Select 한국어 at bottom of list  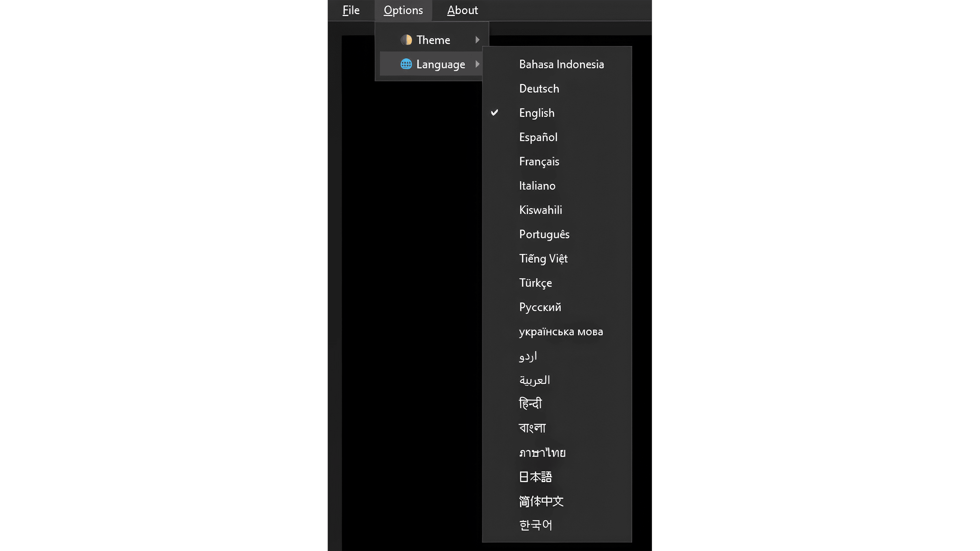coord(535,525)
